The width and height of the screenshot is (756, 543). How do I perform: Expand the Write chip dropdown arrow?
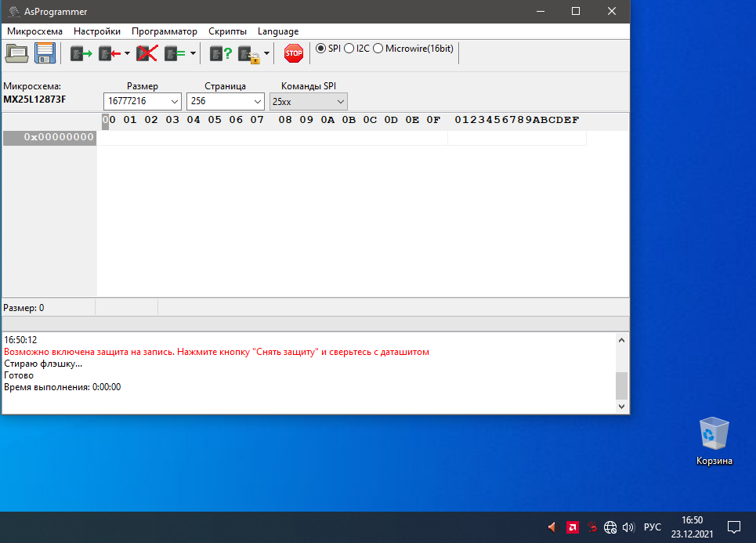(x=127, y=53)
